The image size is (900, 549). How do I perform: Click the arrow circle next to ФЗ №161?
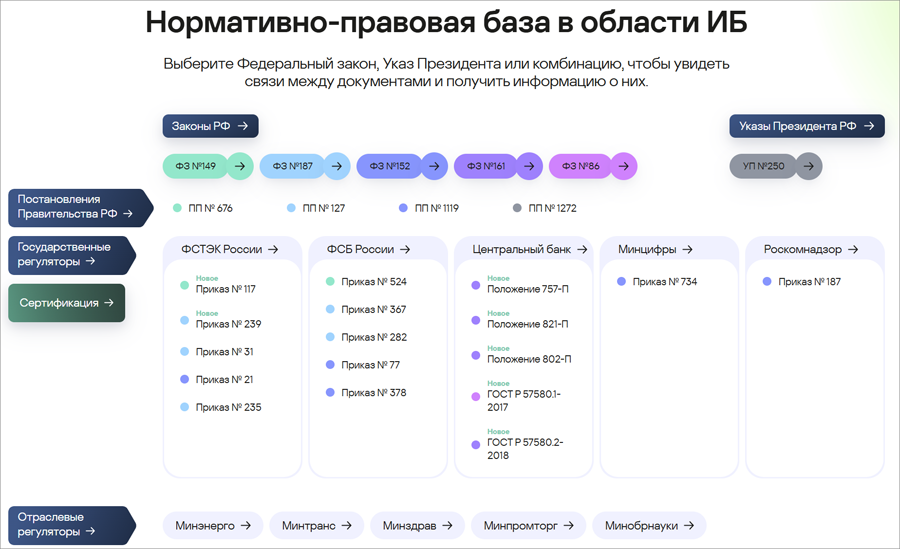(529, 166)
